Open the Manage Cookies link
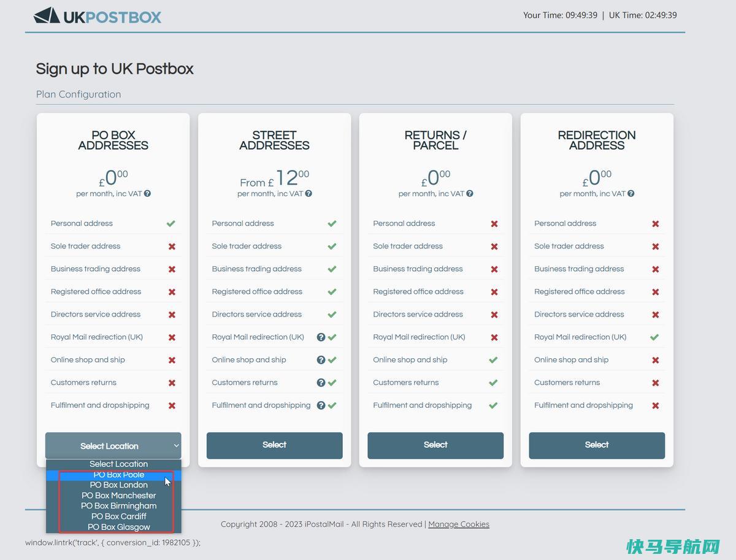Image resolution: width=736 pixels, height=560 pixels. pos(459,524)
